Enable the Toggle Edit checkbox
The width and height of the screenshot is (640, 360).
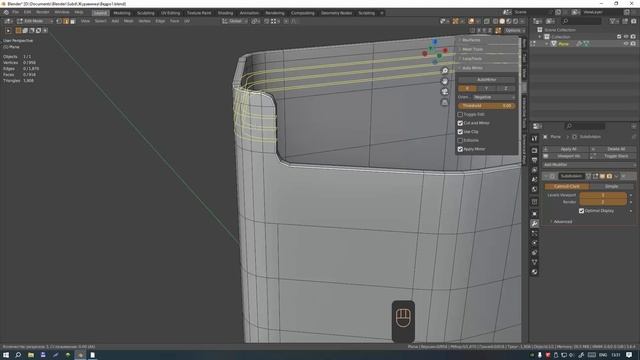[x=460, y=114]
